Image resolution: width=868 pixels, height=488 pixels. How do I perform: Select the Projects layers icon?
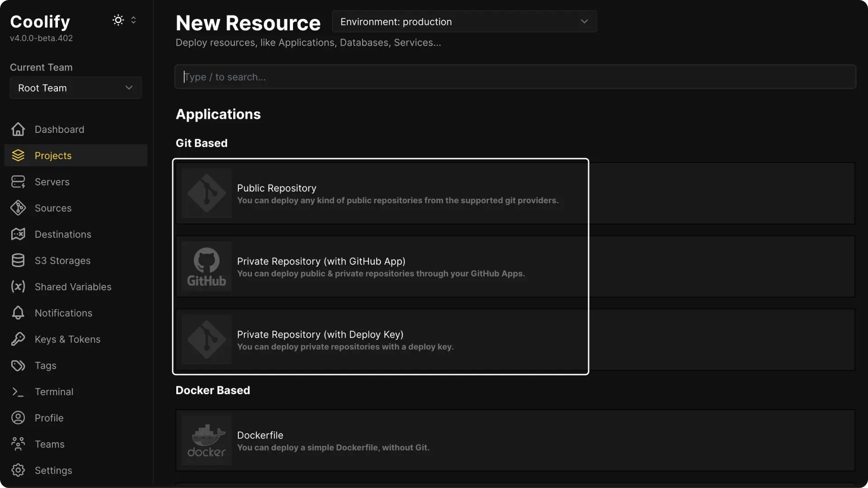tap(18, 155)
